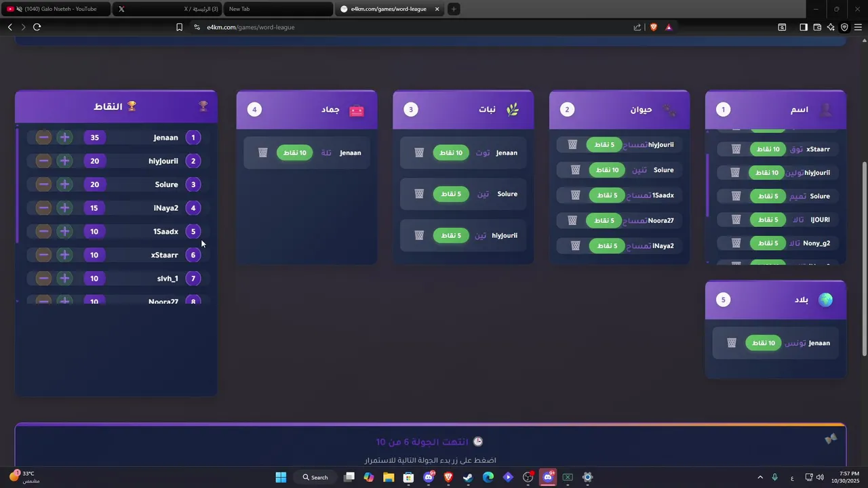The height and width of the screenshot is (488, 868).
Task: Delete Jenaan's answer in جماد column
Action: click(263, 152)
